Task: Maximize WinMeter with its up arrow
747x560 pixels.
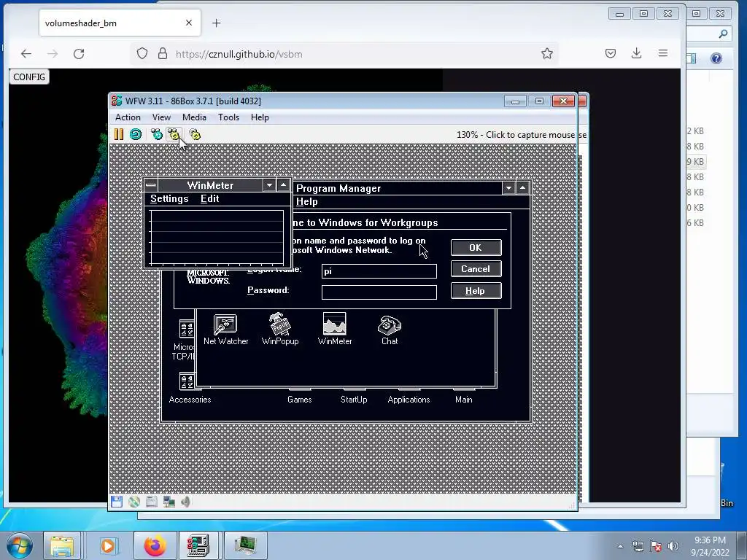Action: (284, 184)
